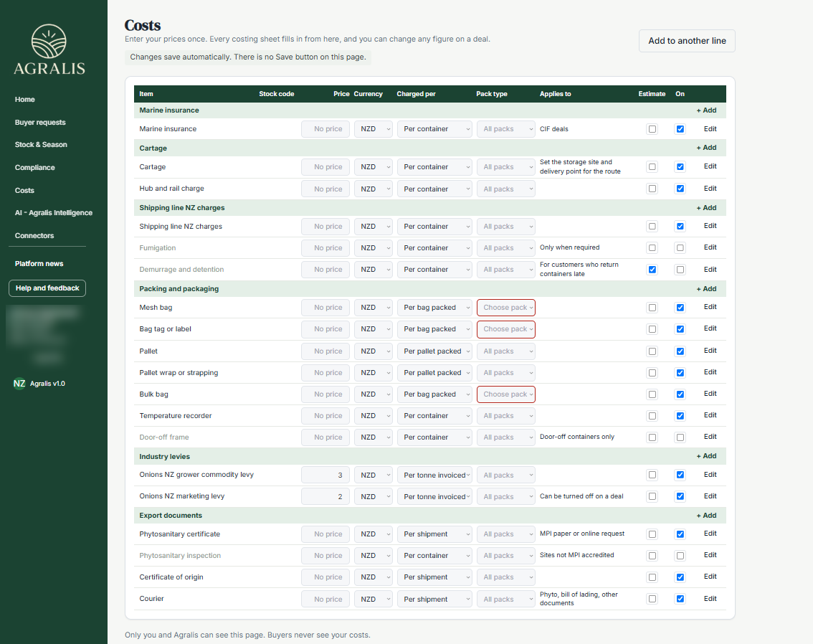This screenshot has height=644, width=813.
Task: Click the NZ badge beside Agralis v1.0
Action: tap(19, 384)
